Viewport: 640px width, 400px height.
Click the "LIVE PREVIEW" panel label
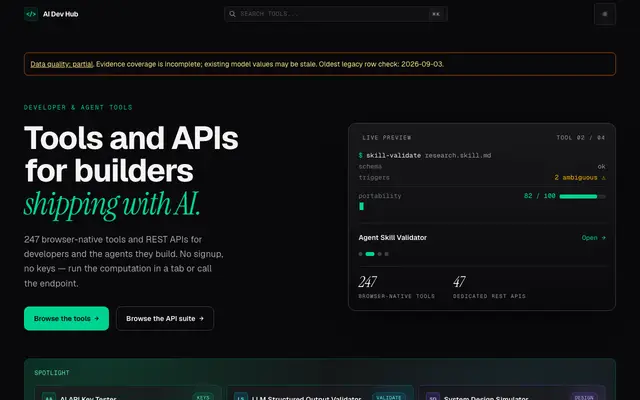(x=387, y=138)
